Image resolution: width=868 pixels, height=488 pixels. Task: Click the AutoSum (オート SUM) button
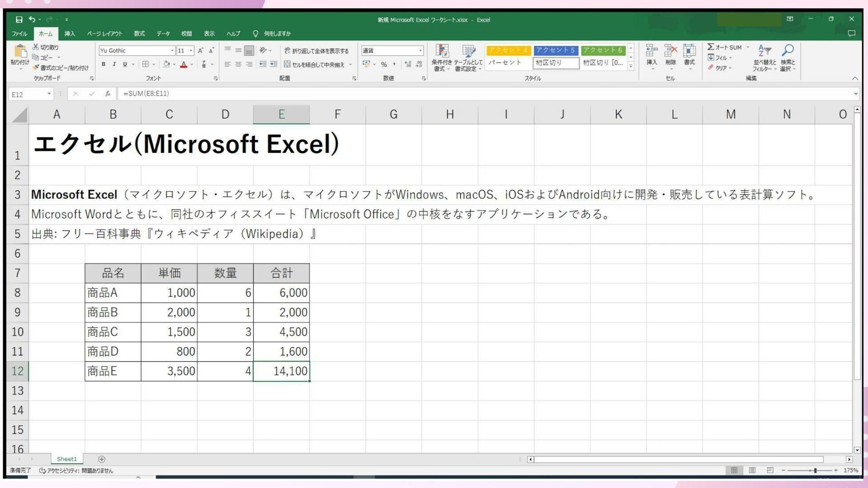[x=725, y=47]
